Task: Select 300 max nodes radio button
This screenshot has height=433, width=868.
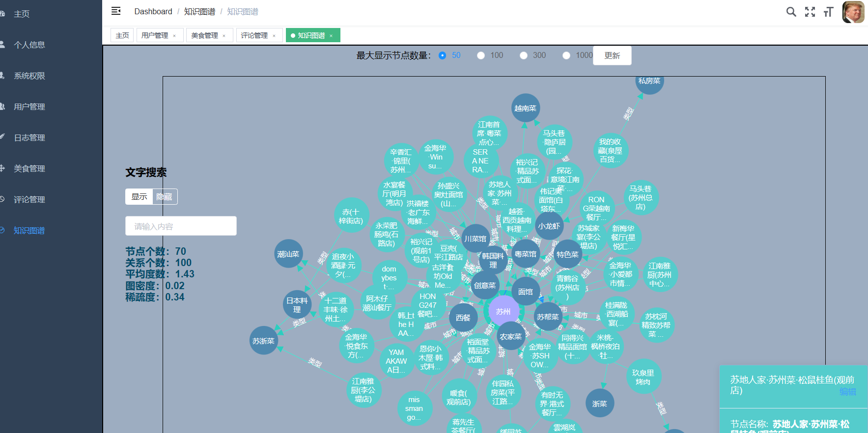Action: [524, 55]
